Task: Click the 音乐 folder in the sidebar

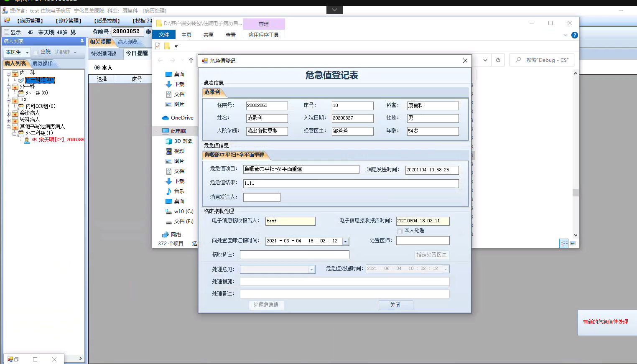Action: click(x=179, y=191)
